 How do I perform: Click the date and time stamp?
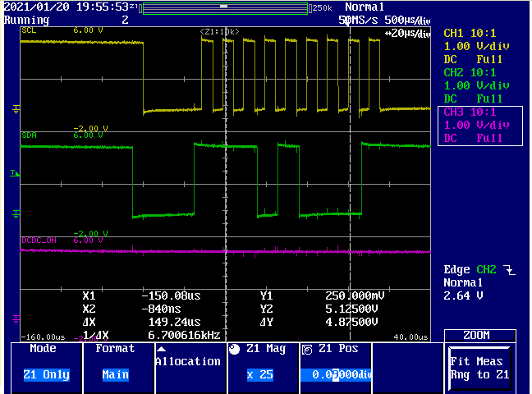[x=66, y=7]
